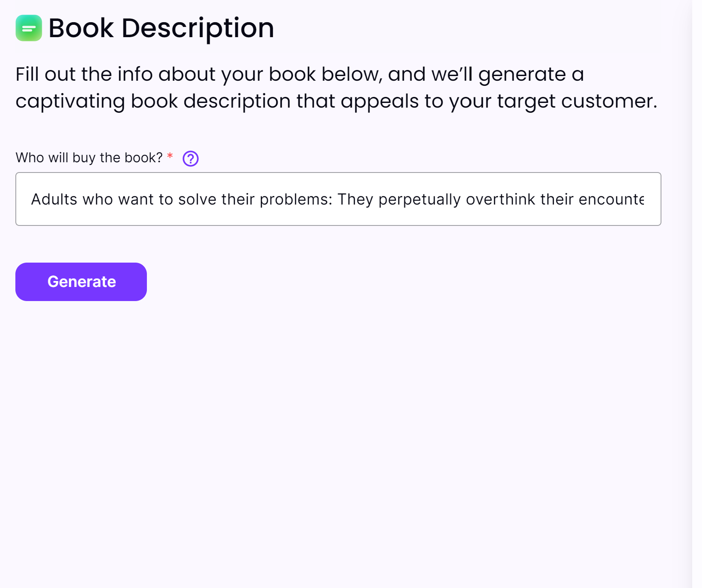The width and height of the screenshot is (702, 588).
Task: Click the "Who will buy the book?" label
Action: tap(89, 158)
